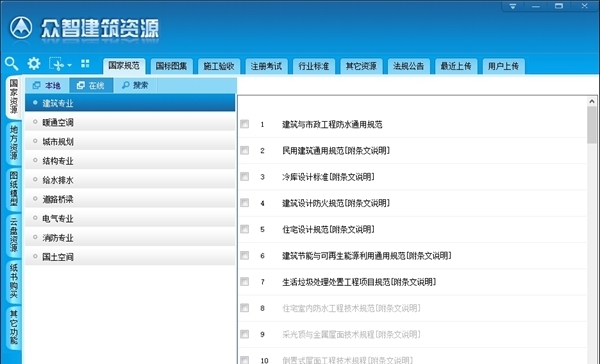600x364 pixels.
Task: Switch to the 国家规范 tab
Action: pos(124,66)
